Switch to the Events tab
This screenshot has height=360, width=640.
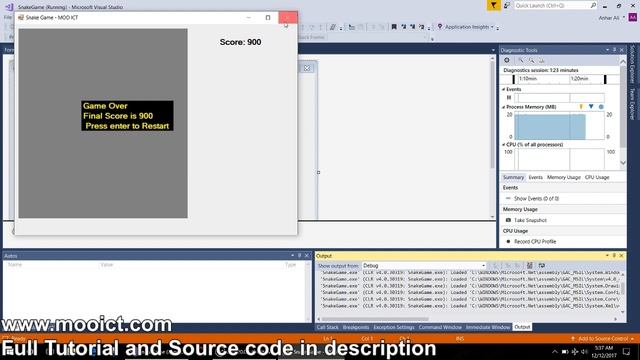(x=536, y=177)
